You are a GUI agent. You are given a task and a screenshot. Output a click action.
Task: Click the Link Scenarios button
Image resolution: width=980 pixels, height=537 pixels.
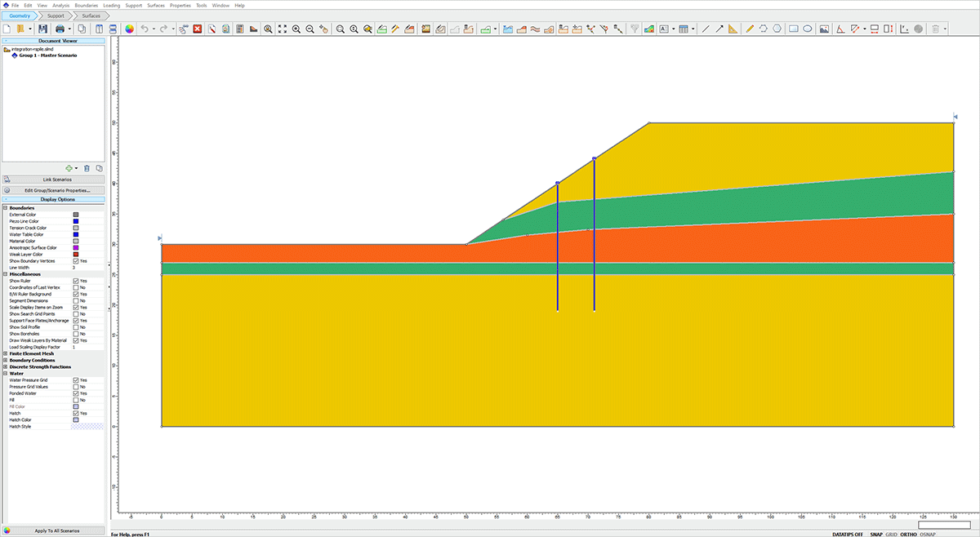(57, 179)
